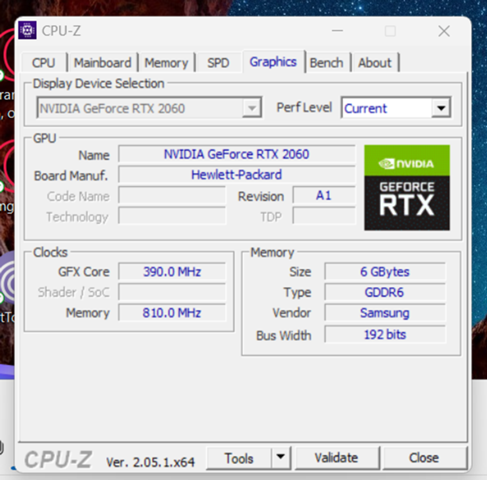The image size is (487, 480).
Task: Click the CPU-Z app icon in title bar
Action: coord(27,30)
